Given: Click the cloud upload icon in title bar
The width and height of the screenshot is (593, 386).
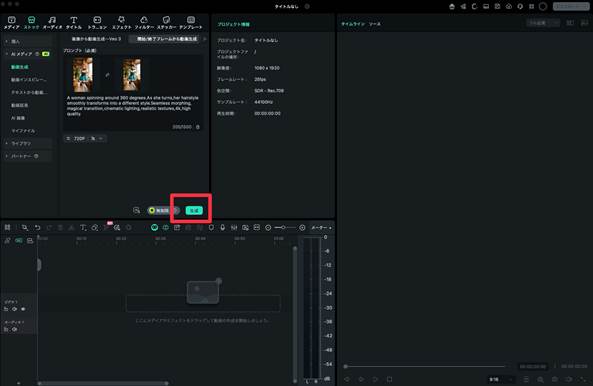Looking at the screenshot, I should [x=509, y=6].
